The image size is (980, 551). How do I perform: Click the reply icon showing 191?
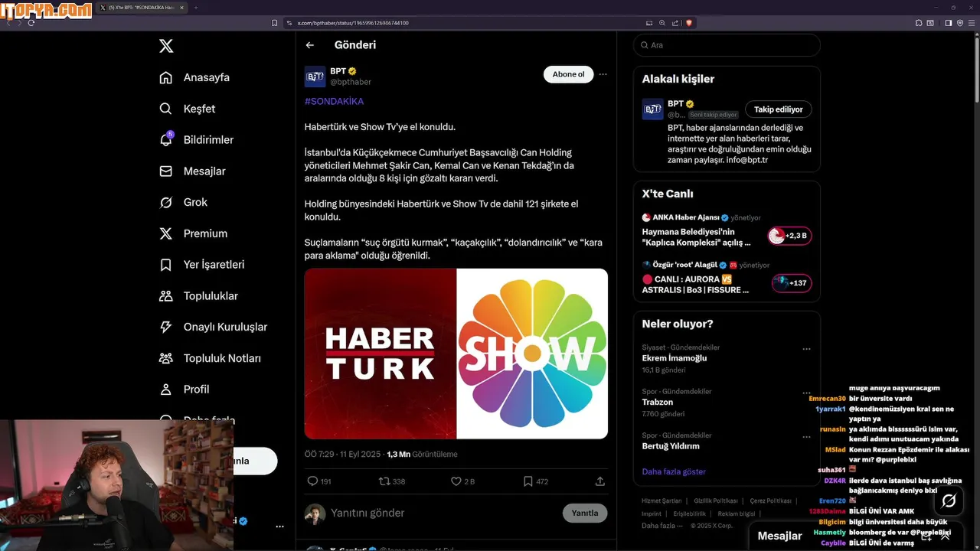(x=312, y=481)
